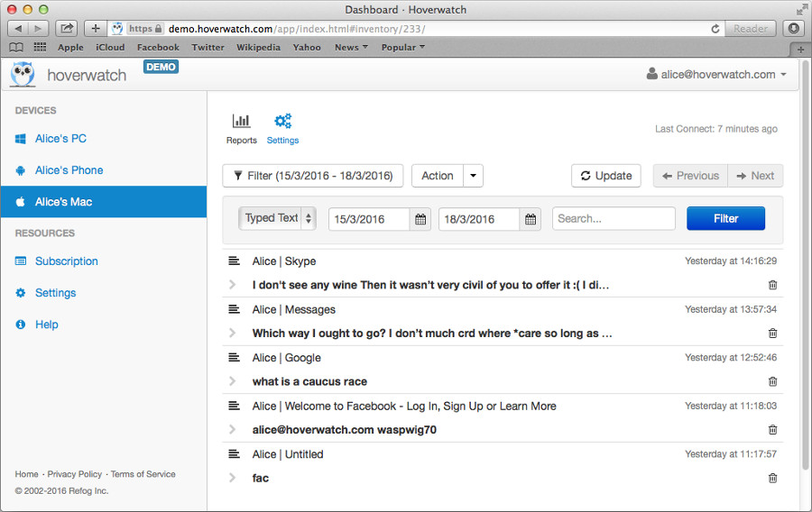Delete the Facebook login typed text entry

[772, 430]
